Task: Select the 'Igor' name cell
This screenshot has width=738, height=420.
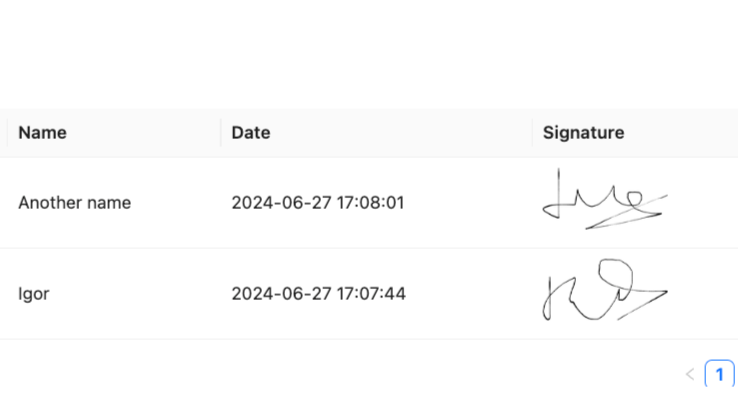Action: [x=34, y=294]
